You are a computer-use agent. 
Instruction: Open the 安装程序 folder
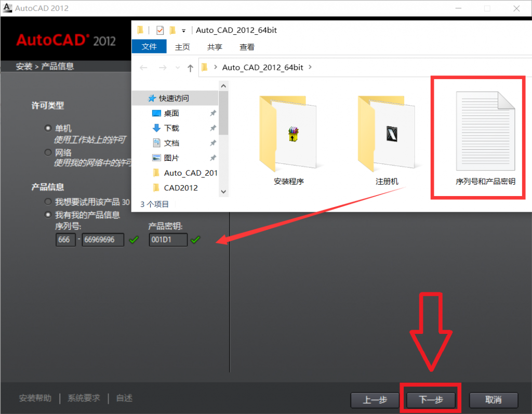click(x=288, y=139)
